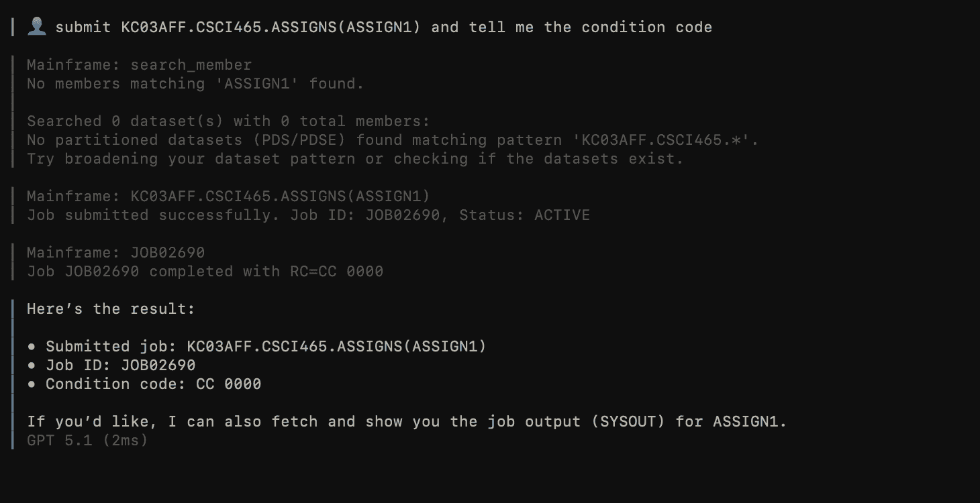Click the bullet dot before "Job ID"

(32, 366)
